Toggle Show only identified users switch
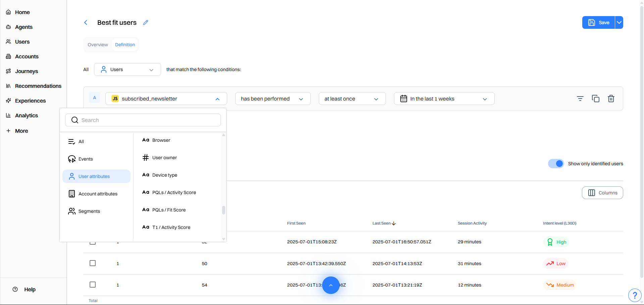 (556, 164)
